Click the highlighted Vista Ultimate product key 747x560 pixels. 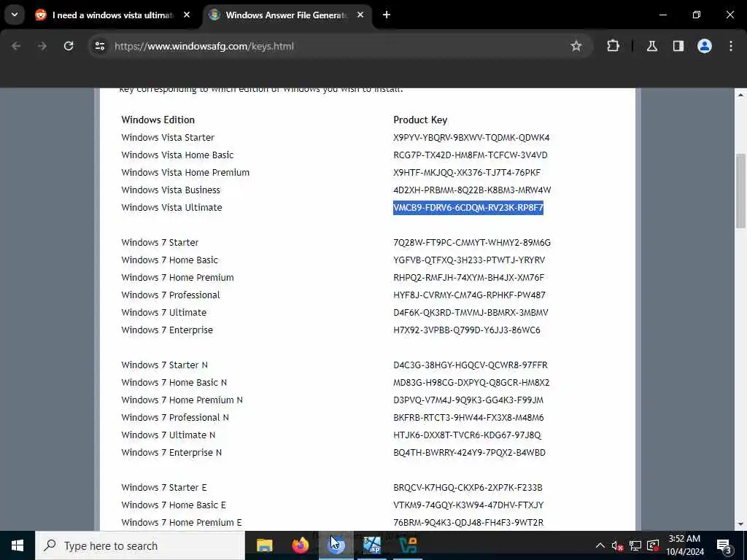(468, 208)
